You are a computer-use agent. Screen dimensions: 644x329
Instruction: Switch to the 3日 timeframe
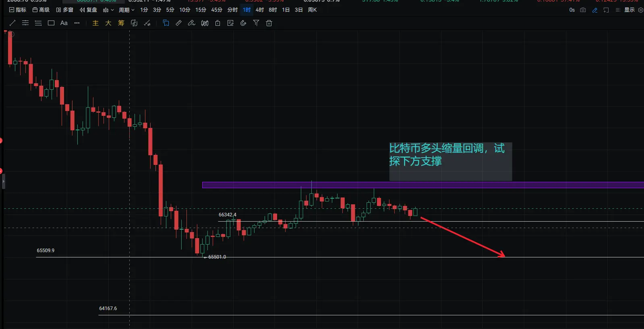pos(299,10)
